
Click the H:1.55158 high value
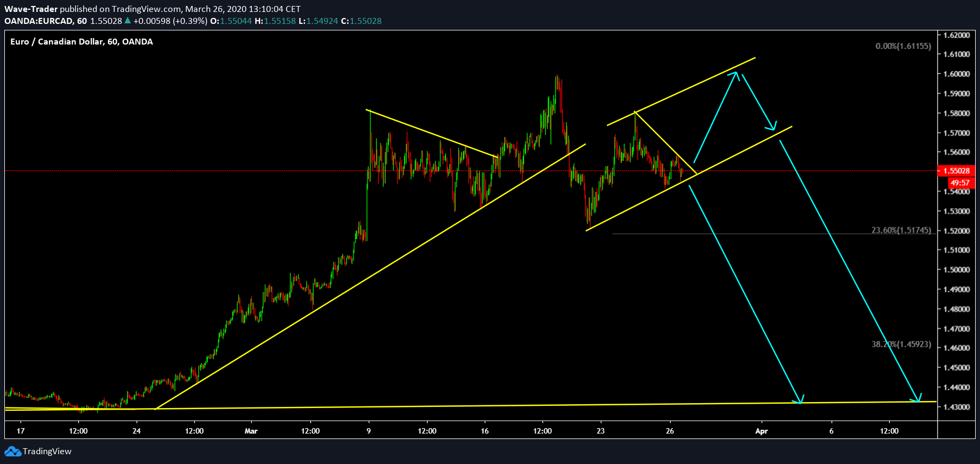click(x=275, y=21)
